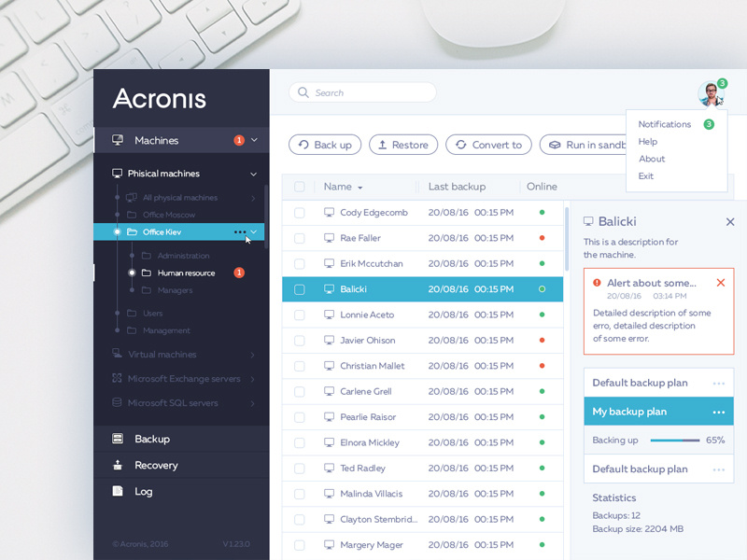Open the Log section in sidebar
This screenshot has height=560, width=747.
tap(181, 491)
